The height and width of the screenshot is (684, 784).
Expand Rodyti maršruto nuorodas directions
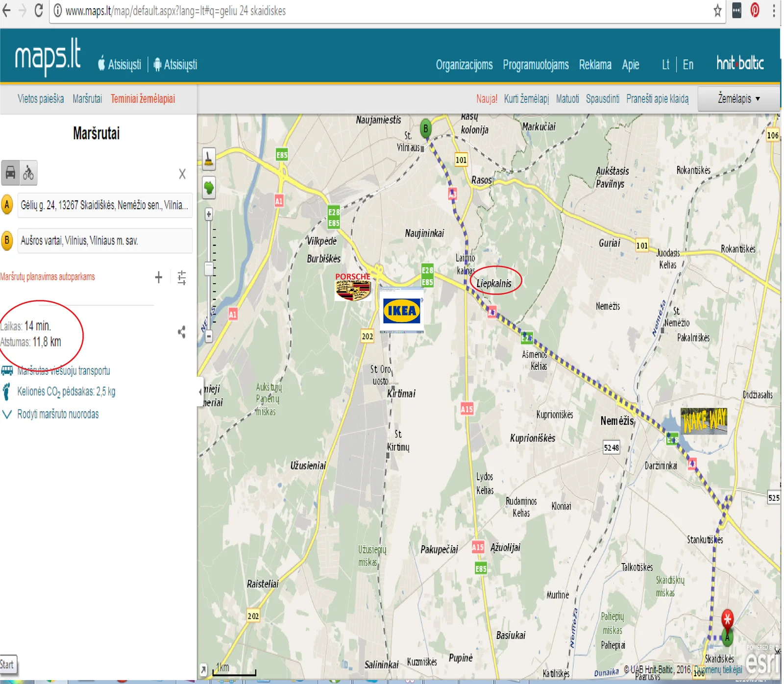click(x=58, y=415)
